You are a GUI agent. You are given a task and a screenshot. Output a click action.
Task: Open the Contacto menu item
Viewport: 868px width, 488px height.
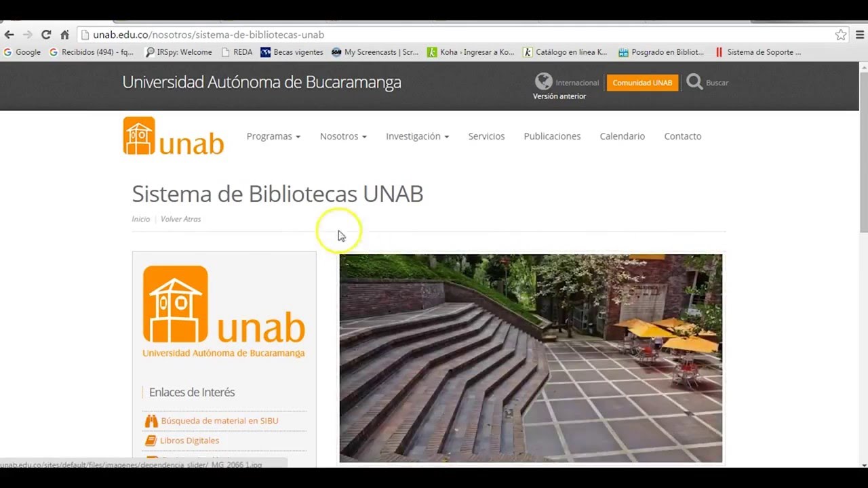pyautogui.click(x=682, y=136)
